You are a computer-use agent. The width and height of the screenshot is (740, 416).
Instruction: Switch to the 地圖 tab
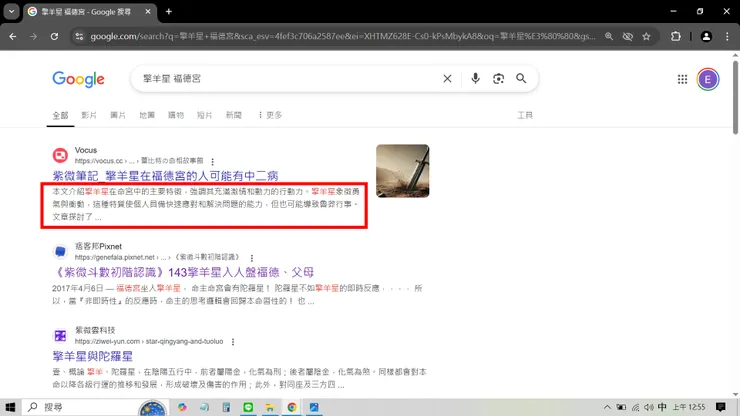(147, 115)
